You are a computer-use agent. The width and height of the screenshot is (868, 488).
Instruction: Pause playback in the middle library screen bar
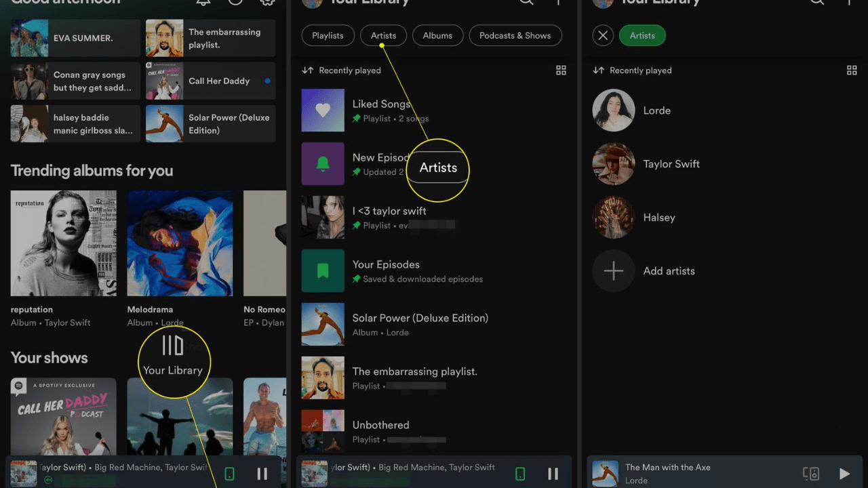tap(553, 474)
